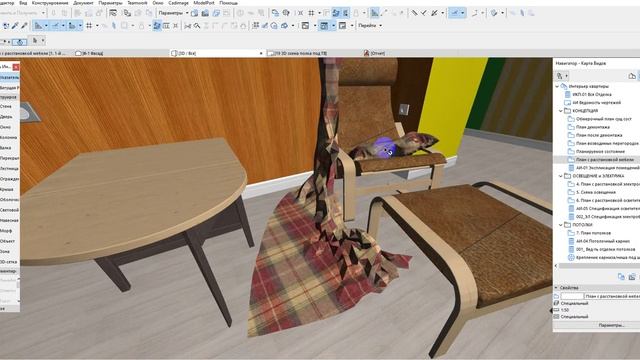
Task: Open the Teamwork menu
Action: tap(137, 3)
